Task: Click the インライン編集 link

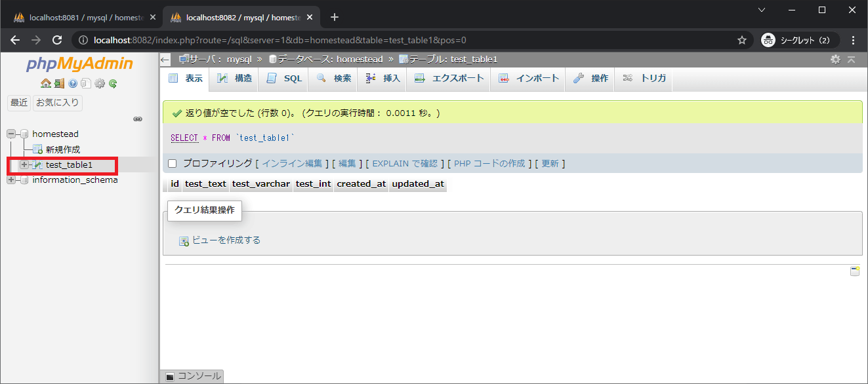Action: click(292, 163)
